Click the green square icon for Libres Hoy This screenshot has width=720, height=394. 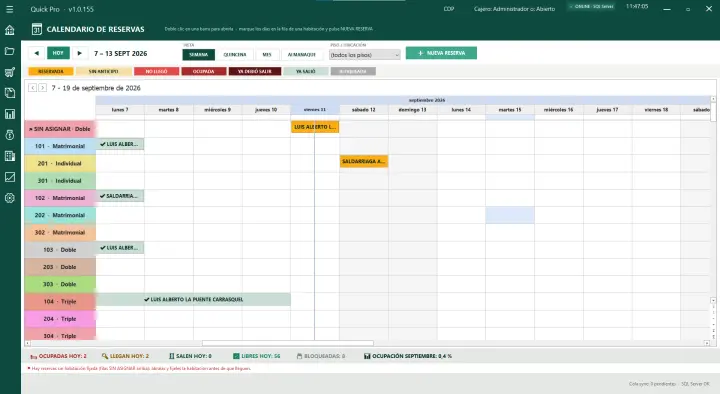point(236,356)
